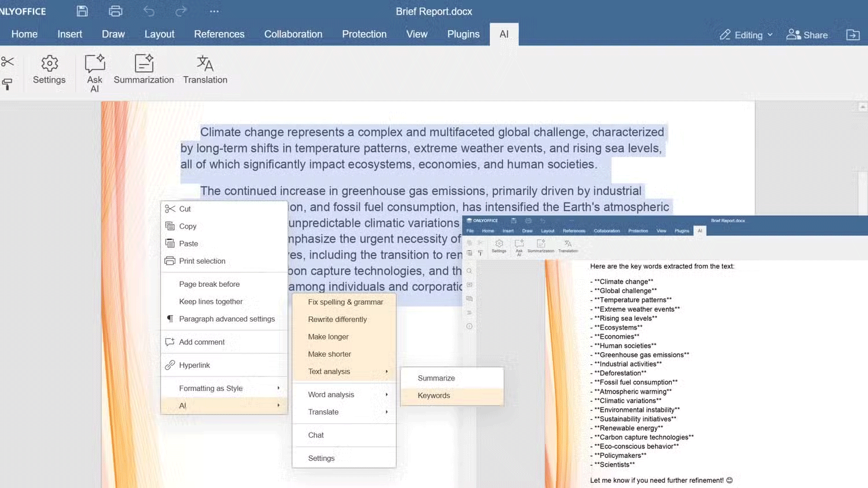Click the Save icon in title bar
The height and width of the screenshot is (488, 868).
[x=82, y=11]
